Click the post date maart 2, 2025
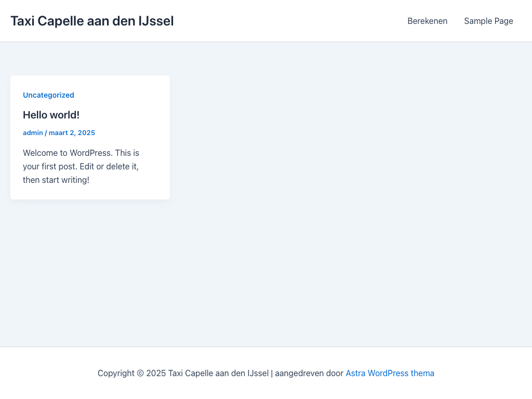 pyautogui.click(x=72, y=133)
